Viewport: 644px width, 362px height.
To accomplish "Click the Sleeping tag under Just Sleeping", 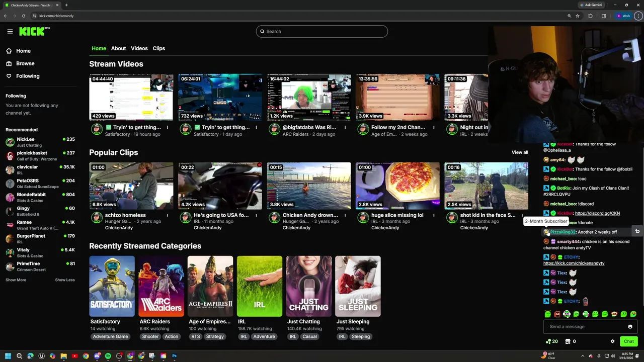I will pos(361,336).
